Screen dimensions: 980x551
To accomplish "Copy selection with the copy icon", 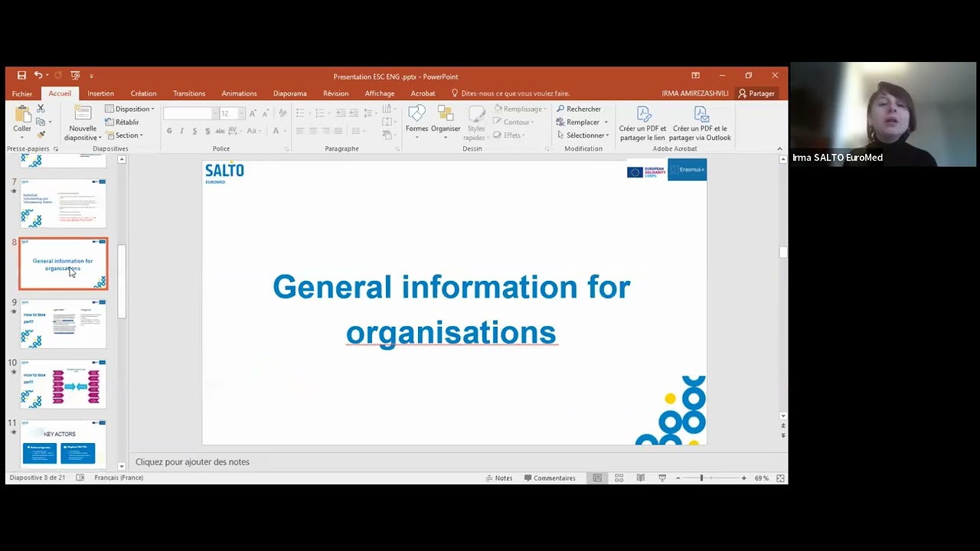I will pos(41,122).
